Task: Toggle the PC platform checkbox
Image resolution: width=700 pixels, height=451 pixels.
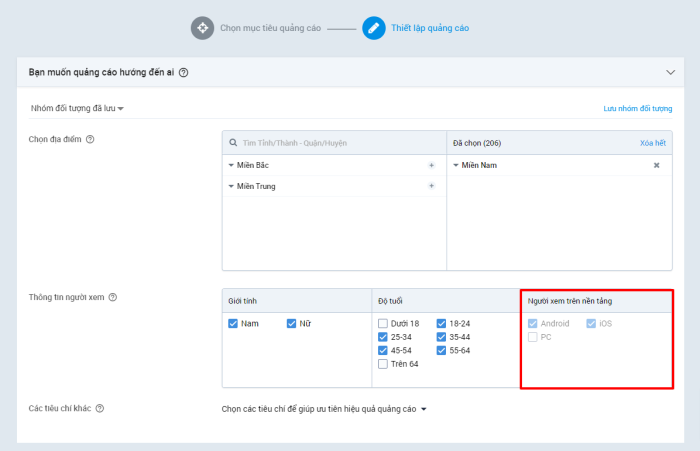Action: point(533,337)
